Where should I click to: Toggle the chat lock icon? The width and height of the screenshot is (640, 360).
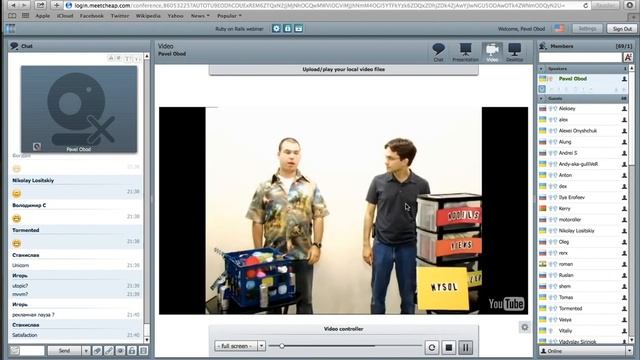(x=132, y=351)
